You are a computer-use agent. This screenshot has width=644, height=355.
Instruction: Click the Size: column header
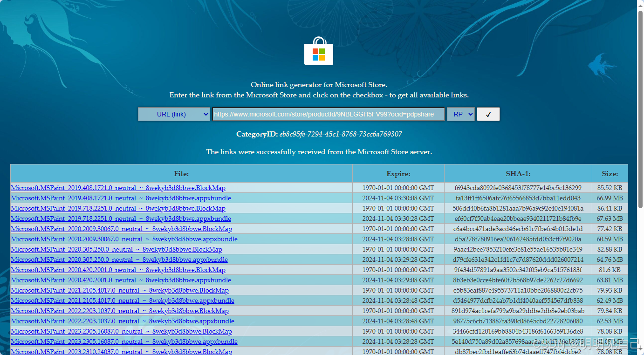610,173
